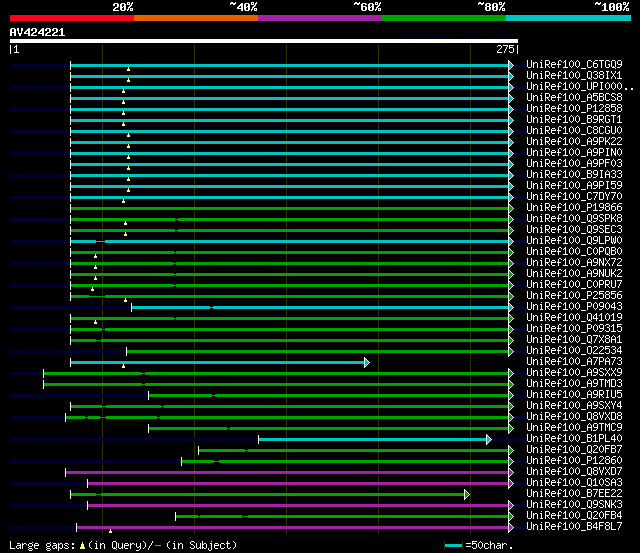This screenshot has height=553, width=640.
Task: Click the cyan arrowhead of B1PL40 alignment
Action: (x=489, y=440)
